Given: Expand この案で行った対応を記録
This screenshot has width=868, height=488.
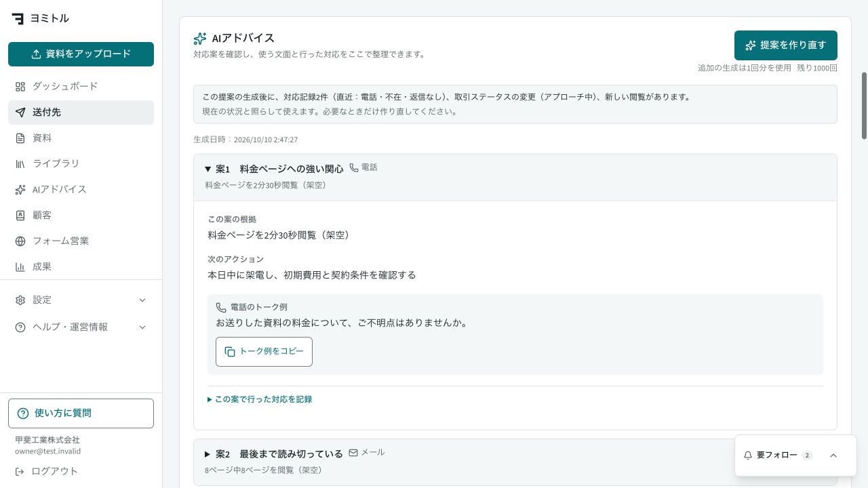Looking at the screenshot, I should [x=260, y=399].
